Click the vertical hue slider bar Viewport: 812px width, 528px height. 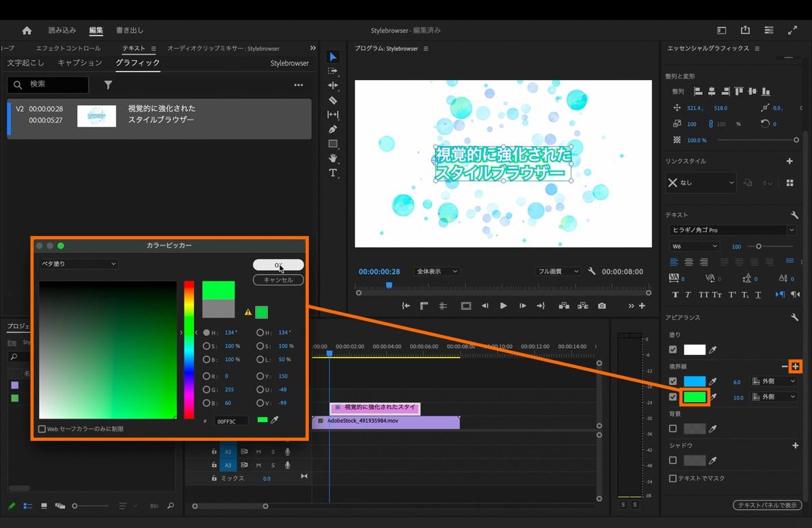[x=189, y=349]
